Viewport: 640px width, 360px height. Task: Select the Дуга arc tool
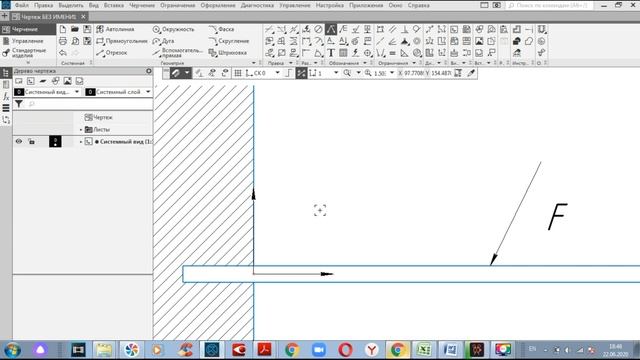(x=163, y=41)
